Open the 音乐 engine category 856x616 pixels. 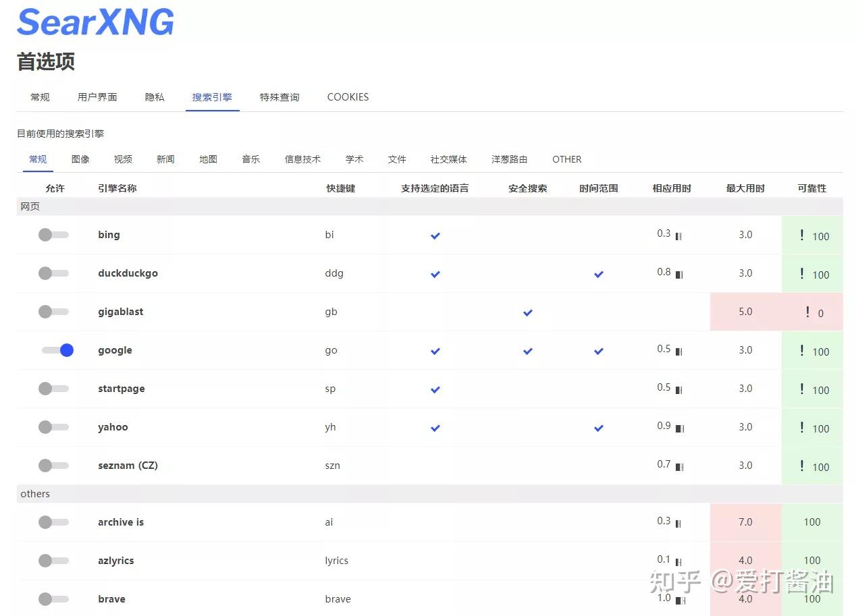click(x=250, y=159)
